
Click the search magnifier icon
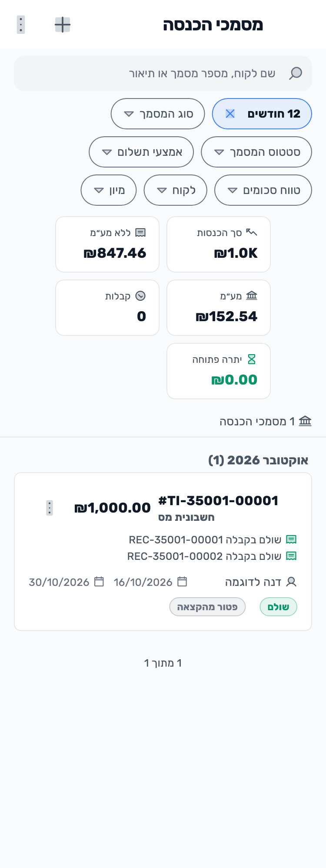pyautogui.click(x=296, y=73)
